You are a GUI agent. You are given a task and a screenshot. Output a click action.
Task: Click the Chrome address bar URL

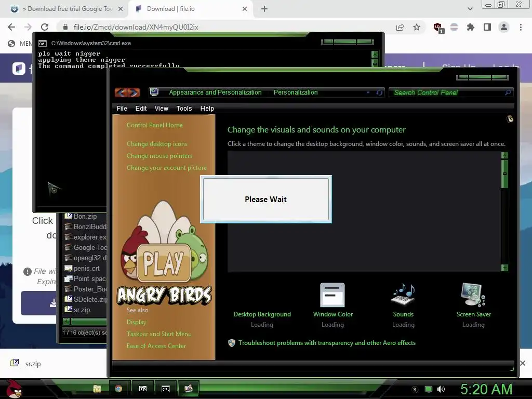point(136,27)
